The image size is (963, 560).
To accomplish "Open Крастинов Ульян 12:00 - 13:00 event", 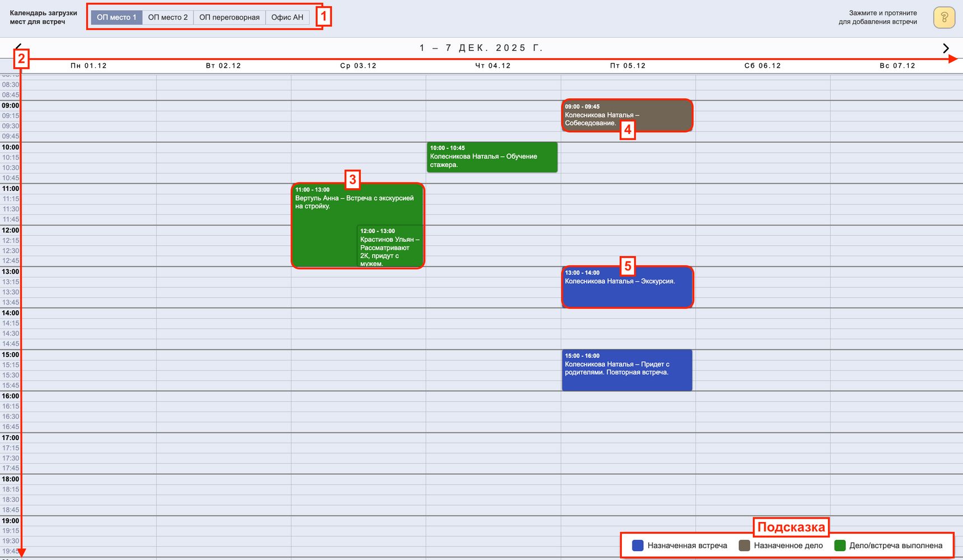I will pyautogui.click(x=390, y=246).
